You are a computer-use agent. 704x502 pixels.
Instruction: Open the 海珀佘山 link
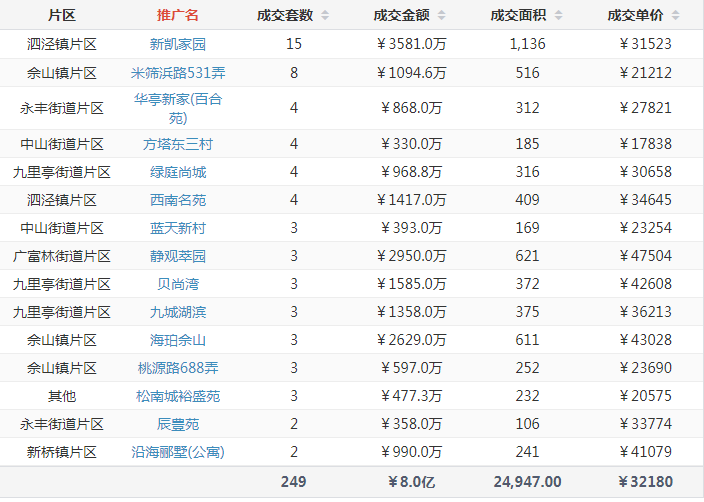178,340
